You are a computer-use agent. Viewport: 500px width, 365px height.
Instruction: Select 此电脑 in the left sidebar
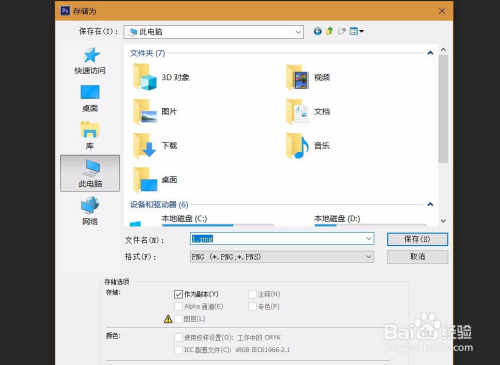coord(90,173)
